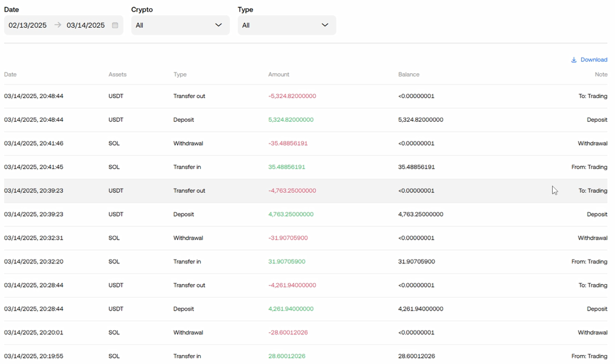Click balance 5,324.82000000
Image resolution: width=615 pixels, height=364 pixels.
(420, 120)
